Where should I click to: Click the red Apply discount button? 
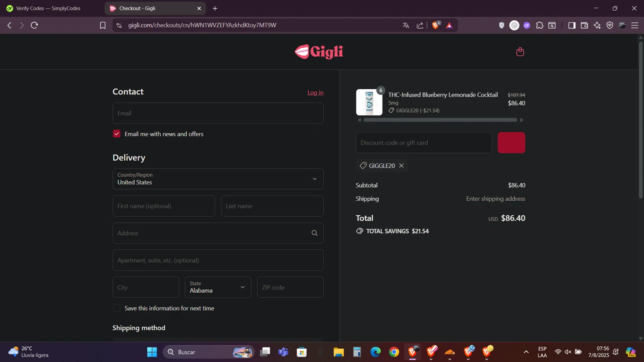click(511, 142)
